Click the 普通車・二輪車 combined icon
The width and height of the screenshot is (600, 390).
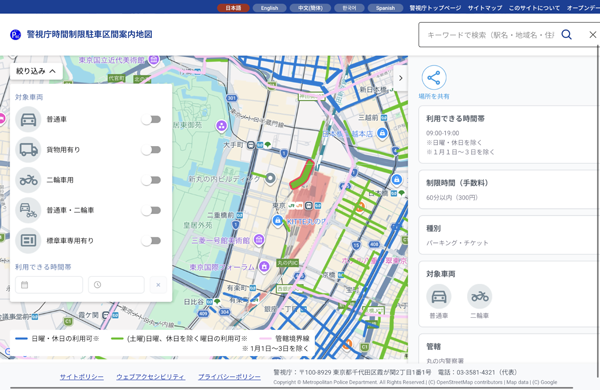(x=28, y=210)
